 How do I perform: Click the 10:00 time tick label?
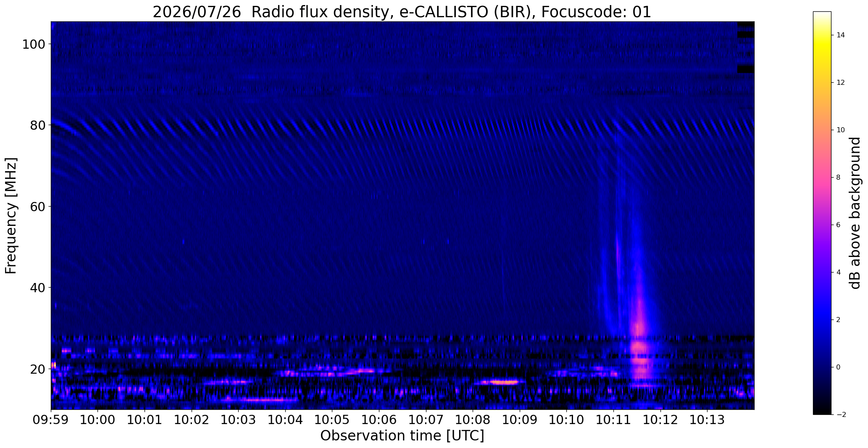98,419
